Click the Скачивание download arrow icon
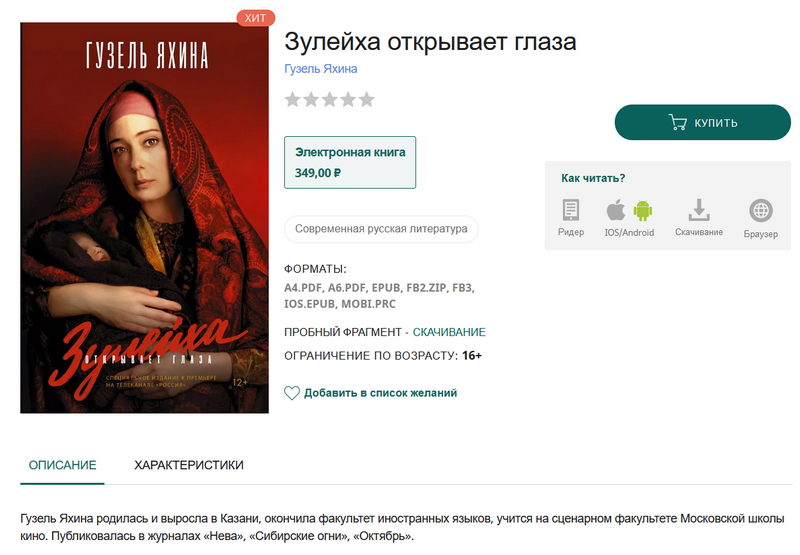The image size is (800, 555). click(699, 210)
